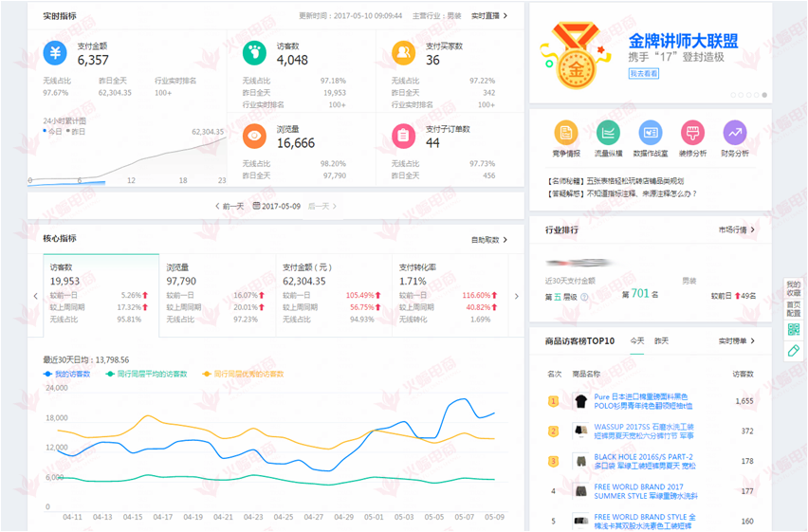The image size is (808, 532).
Task: Switch to 昨天 tab in TOP10 list
Action: point(660,340)
